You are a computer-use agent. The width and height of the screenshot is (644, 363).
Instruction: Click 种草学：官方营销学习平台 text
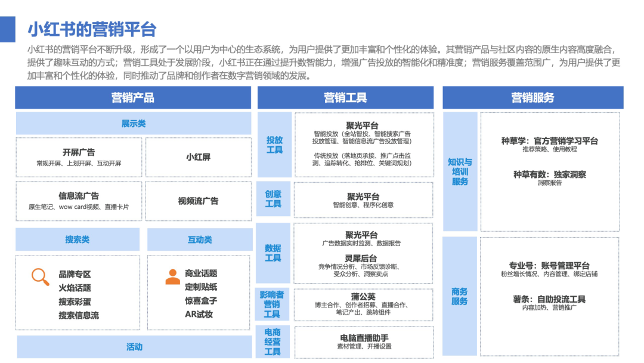(550, 141)
